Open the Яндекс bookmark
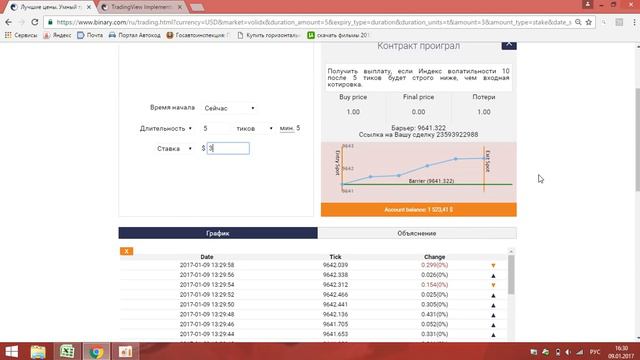Image resolution: width=640 pixels, height=360 pixels. 57,36
